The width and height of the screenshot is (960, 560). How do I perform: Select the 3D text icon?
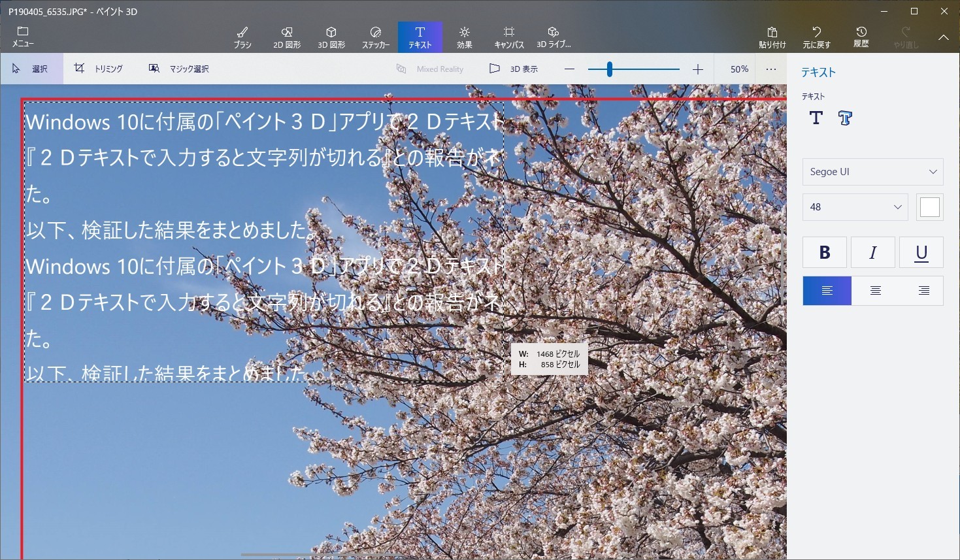[845, 118]
